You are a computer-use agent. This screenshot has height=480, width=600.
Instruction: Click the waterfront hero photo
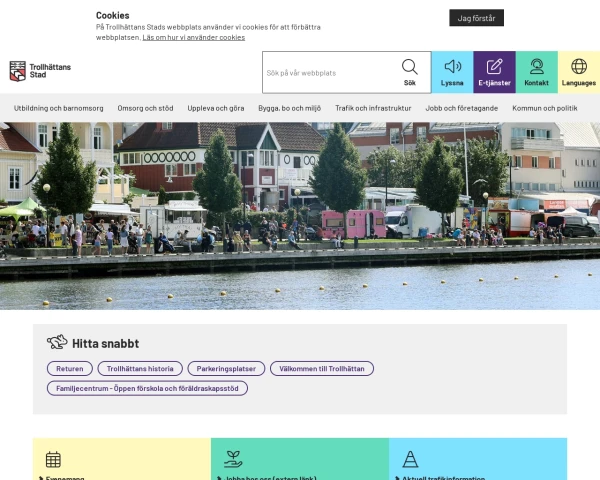pyautogui.click(x=300, y=216)
